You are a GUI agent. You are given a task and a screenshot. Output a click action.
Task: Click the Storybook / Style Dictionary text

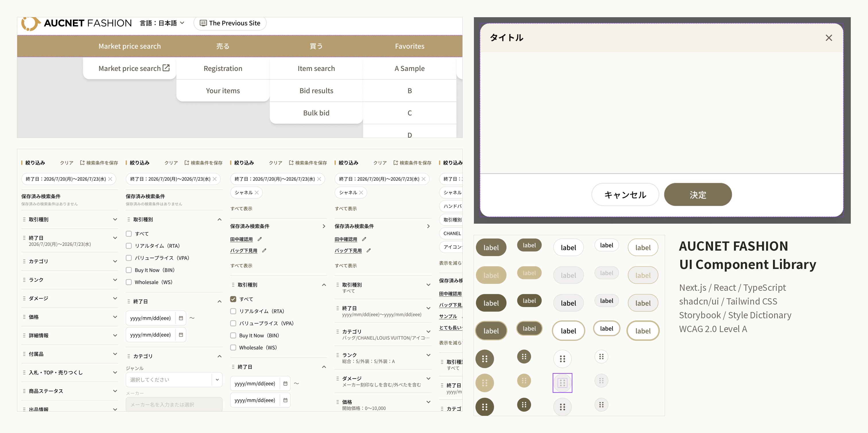pyautogui.click(x=735, y=315)
